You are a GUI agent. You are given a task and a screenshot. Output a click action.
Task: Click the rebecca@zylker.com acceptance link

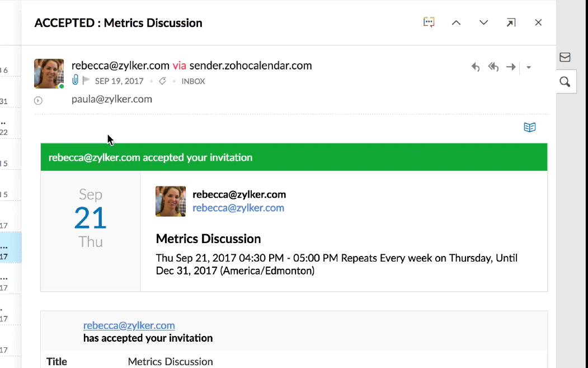129,325
